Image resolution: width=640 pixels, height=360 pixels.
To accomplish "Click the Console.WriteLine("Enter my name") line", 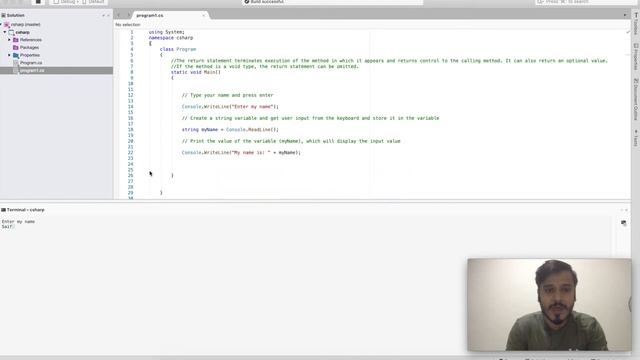I will pos(230,107).
